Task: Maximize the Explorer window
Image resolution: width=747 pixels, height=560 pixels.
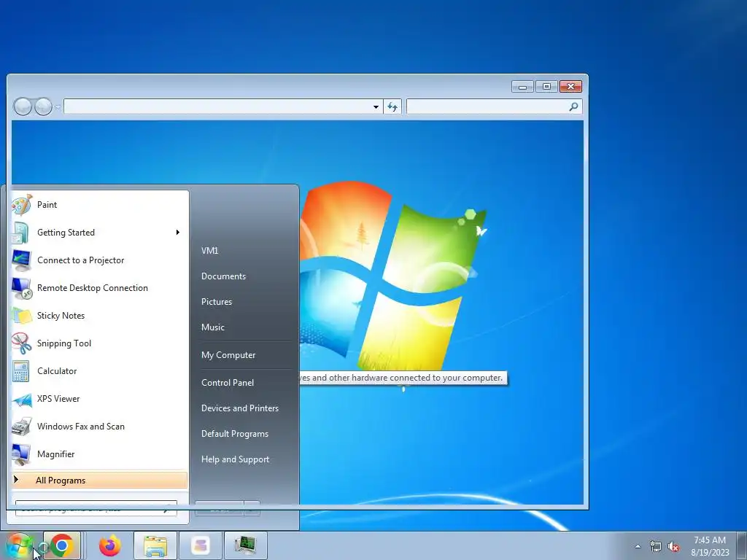Action: pyautogui.click(x=546, y=87)
